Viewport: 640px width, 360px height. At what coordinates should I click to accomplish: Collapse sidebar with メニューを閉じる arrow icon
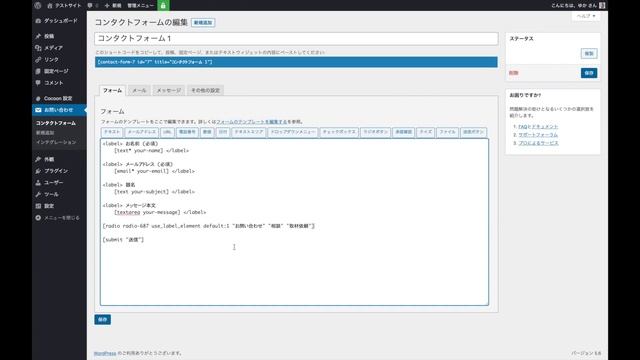(38, 218)
